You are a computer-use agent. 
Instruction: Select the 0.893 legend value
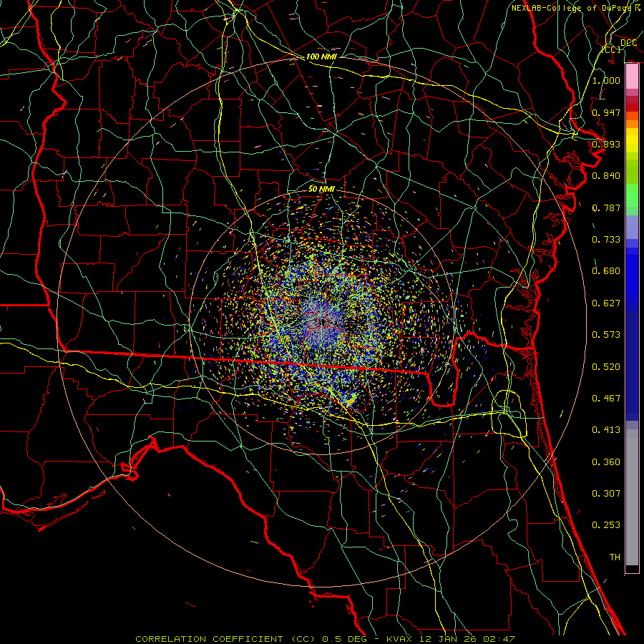(606, 144)
